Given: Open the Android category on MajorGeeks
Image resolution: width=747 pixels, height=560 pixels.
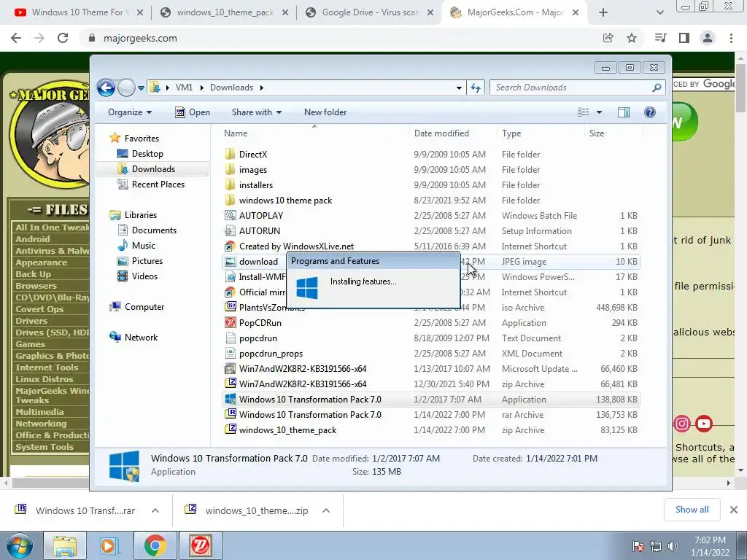Looking at the screenshot, I should point(32,239).
